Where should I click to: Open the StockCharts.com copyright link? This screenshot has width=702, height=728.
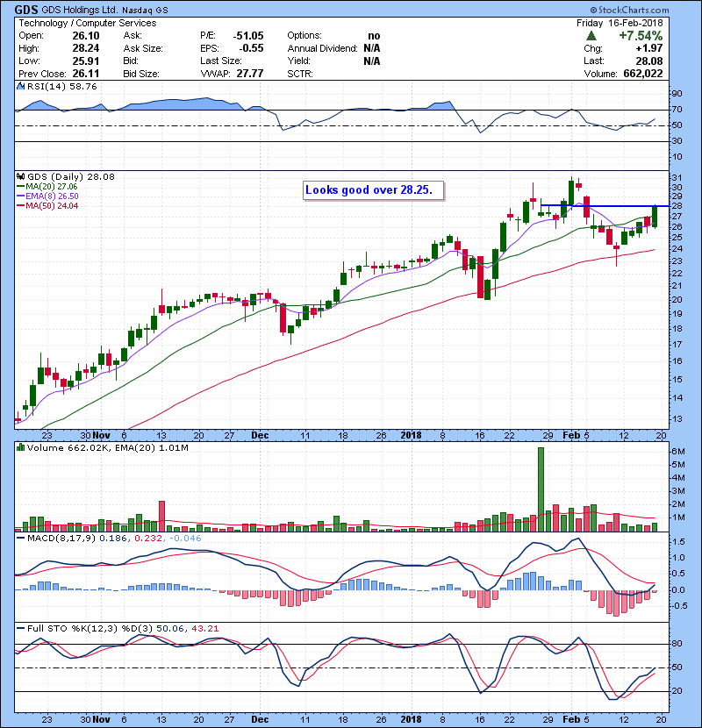(x=629, y=10)
